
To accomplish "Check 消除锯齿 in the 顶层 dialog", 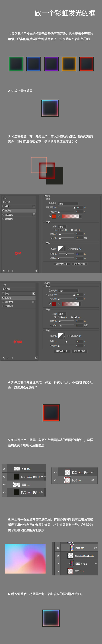I will point(69,249).
